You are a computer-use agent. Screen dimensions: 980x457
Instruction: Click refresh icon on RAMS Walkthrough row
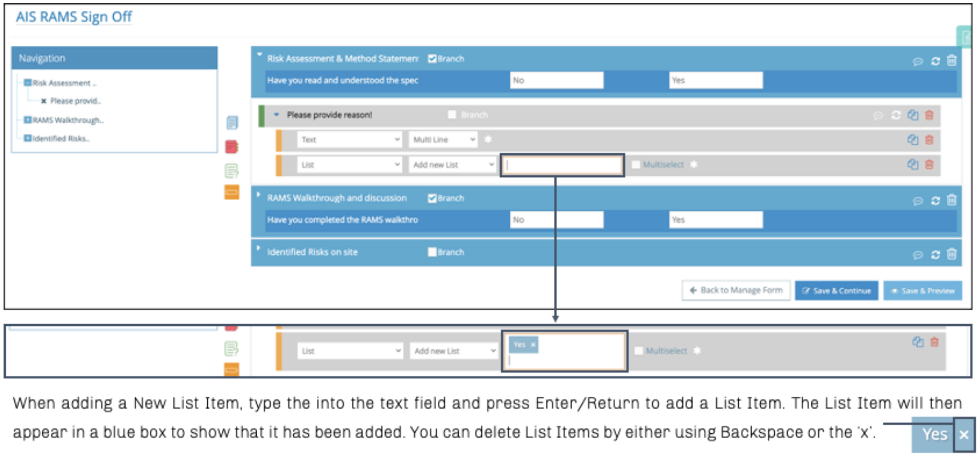point(935,200)
